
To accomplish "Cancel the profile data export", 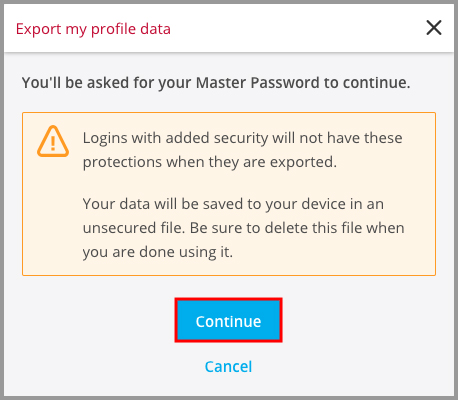I will click(x=228, y=367).
